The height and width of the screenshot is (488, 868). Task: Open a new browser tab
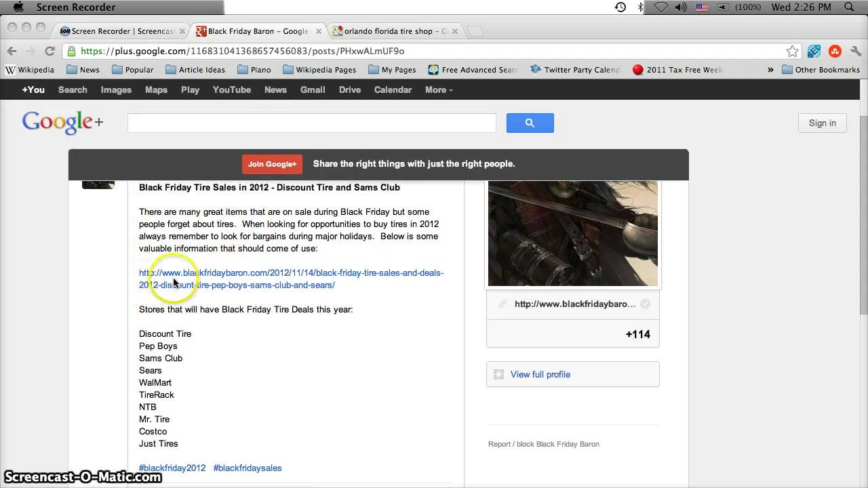475,31
